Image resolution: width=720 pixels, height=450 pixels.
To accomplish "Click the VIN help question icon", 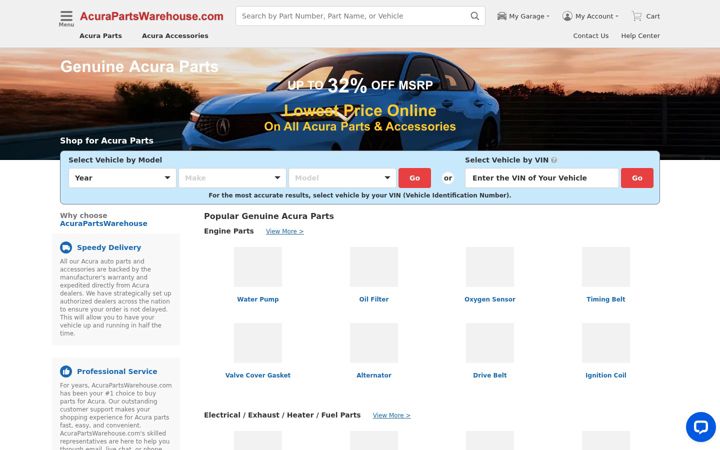I will click(x=554, y=160).
